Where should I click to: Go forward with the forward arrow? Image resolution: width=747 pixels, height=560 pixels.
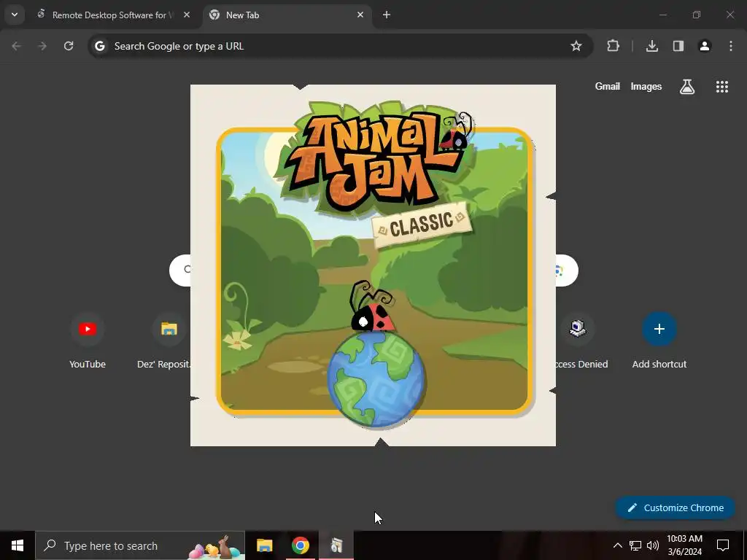click(x=42, y=46)
